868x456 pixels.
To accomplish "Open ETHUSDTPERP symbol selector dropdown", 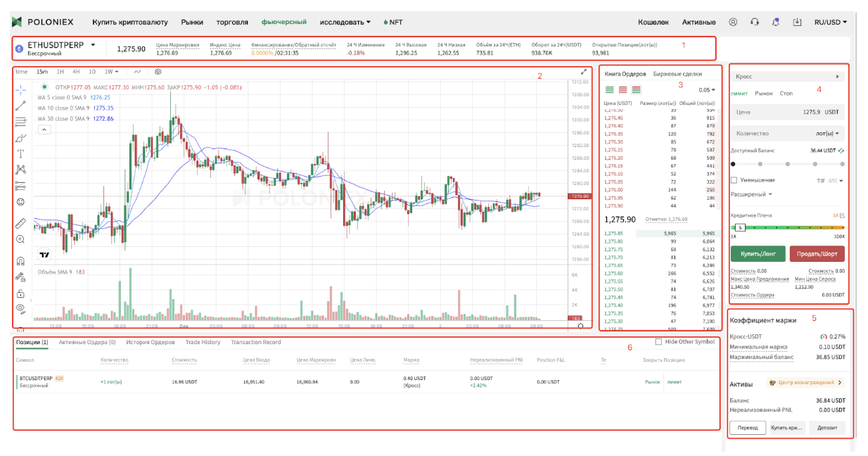I will pos(94,45).
